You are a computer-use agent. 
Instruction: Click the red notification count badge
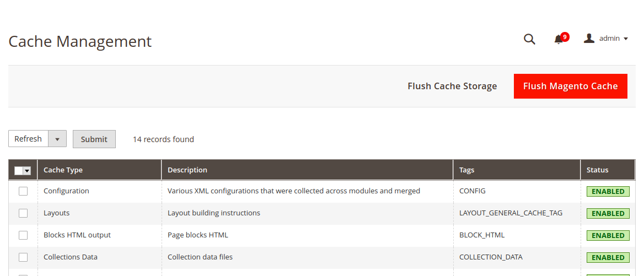pos(565,37)
